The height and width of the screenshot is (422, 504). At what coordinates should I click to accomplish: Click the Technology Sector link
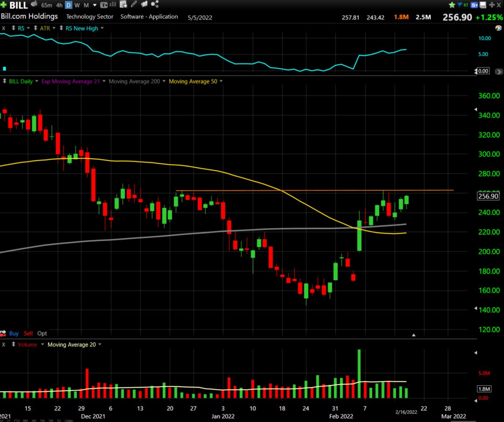[90, 16]
